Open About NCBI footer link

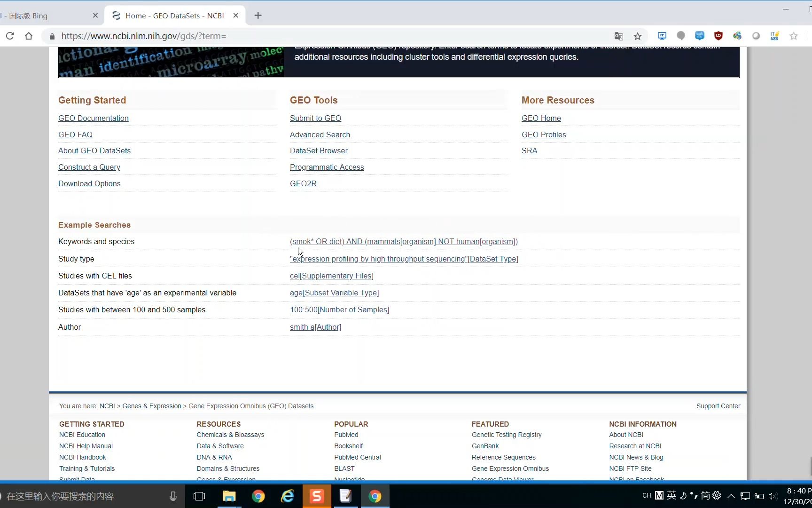[x=626, y=435]
